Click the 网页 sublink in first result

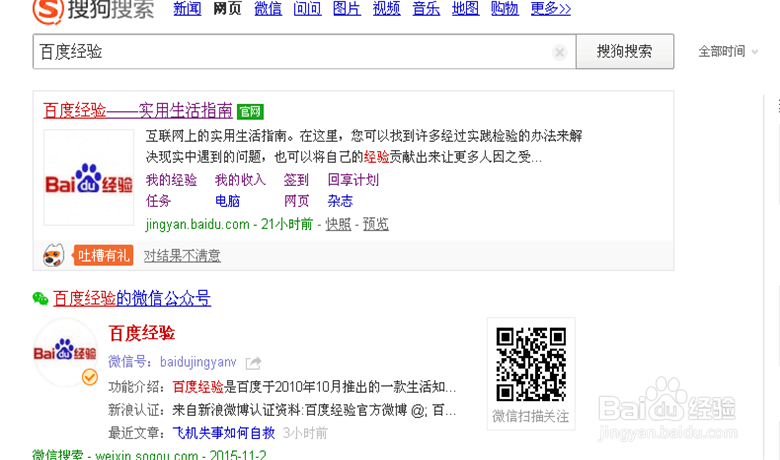[296, 201]
